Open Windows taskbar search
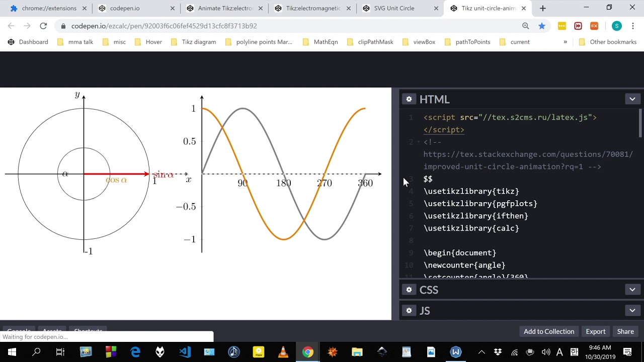 [x=36, y=352]
